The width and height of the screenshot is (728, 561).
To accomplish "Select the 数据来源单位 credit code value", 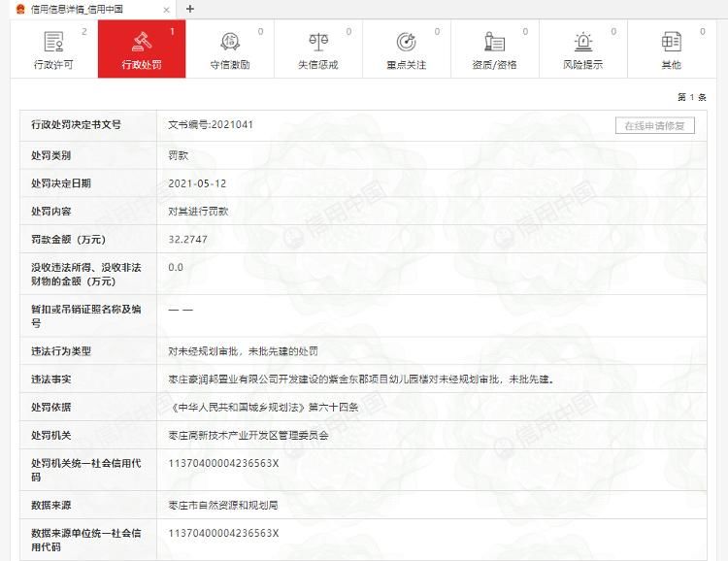I will click(x=223, y=533).
